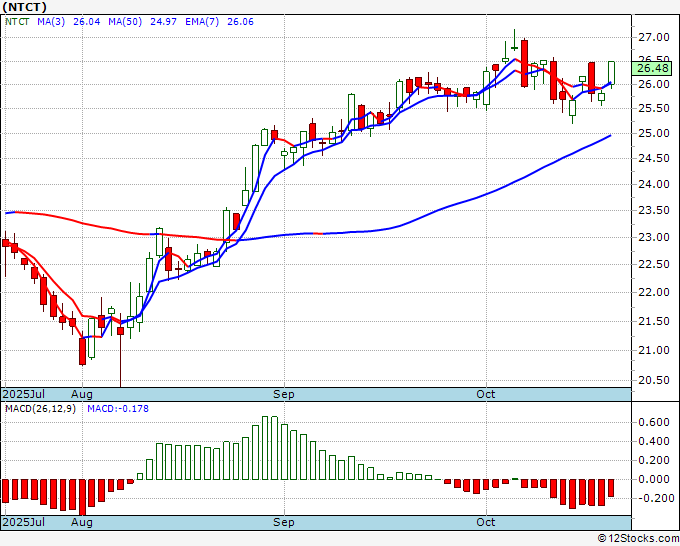
Task: Click Aug on the MACD panel date axis
Action: pyautogui.click(x=82, y=522)
